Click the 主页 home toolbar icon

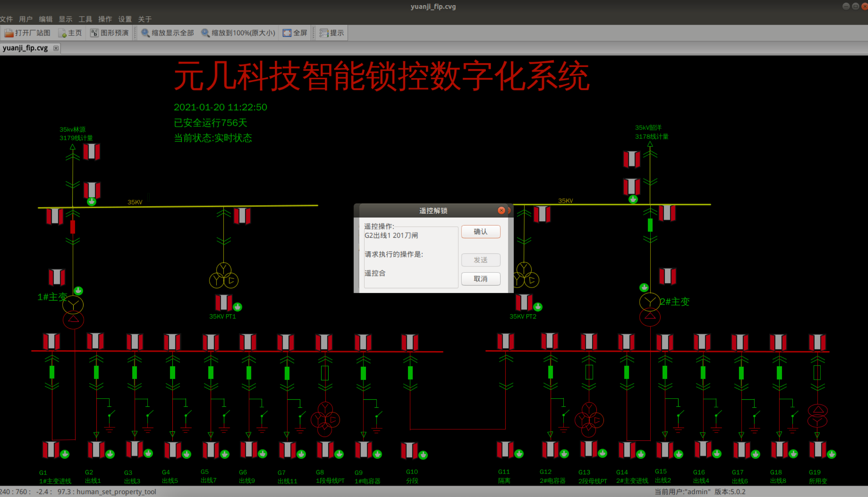62,33
